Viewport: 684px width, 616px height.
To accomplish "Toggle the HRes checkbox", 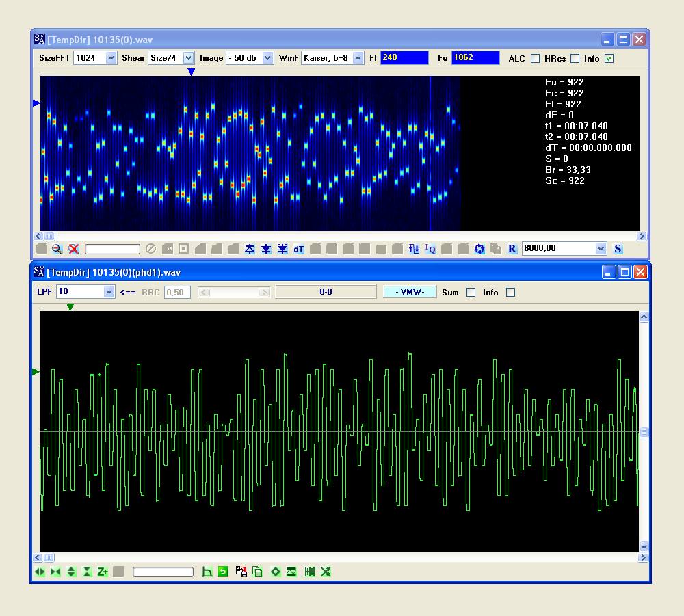I will pyautogui.click(x=575, y=58).
